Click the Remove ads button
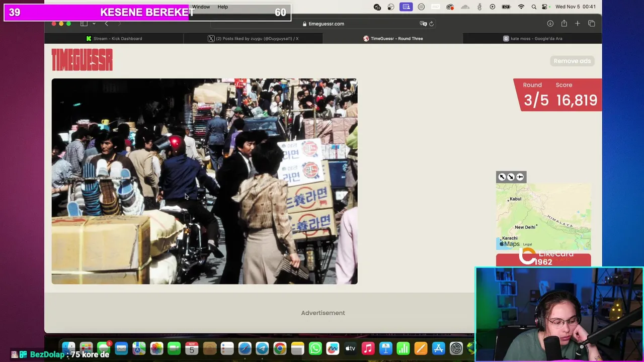 click(x=572, y=61)
